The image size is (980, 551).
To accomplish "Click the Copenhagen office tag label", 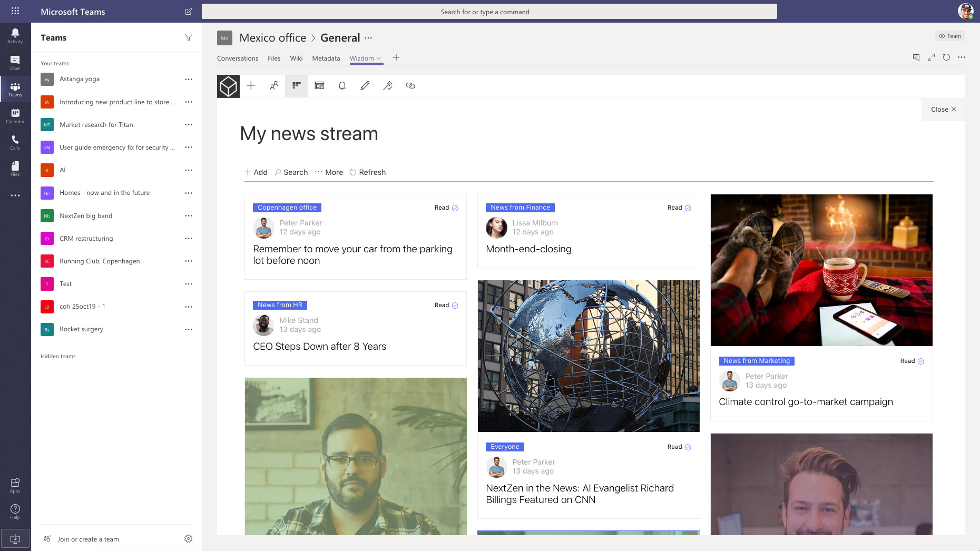I will click(287, 208).
